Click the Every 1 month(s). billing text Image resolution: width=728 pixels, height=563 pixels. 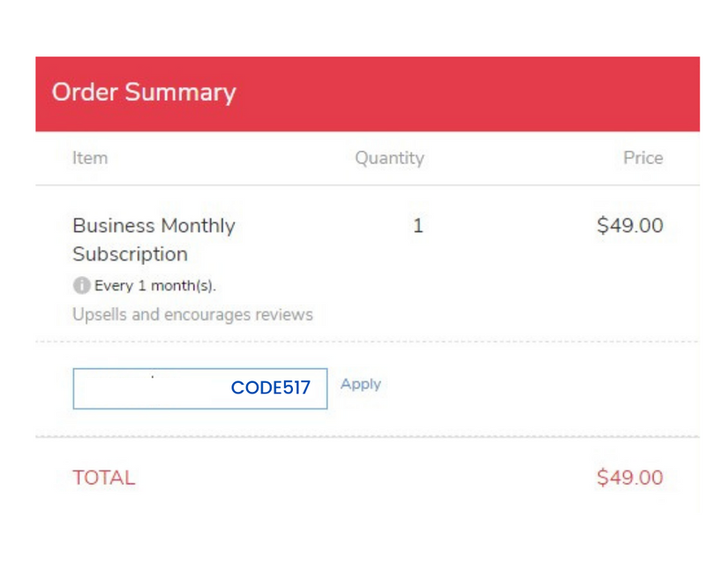click(x=155, y=285)
